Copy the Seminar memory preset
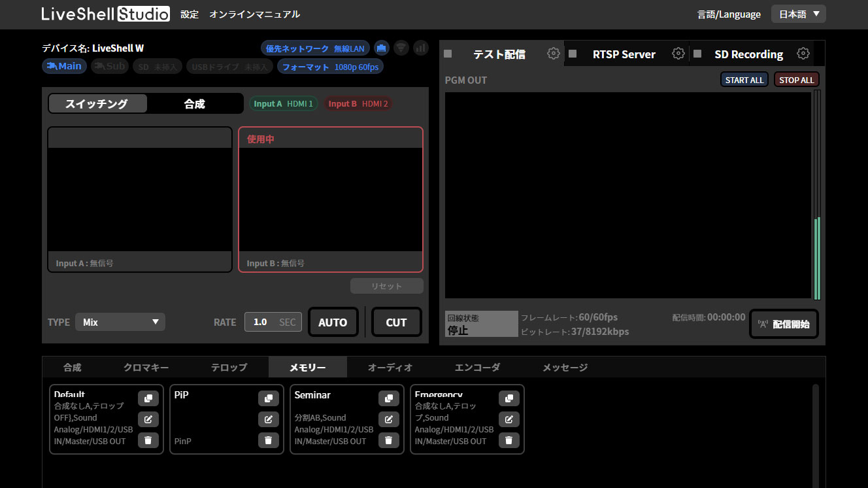Image resolution: width=868 pixels, height=488 pixels. pos(389,398)
